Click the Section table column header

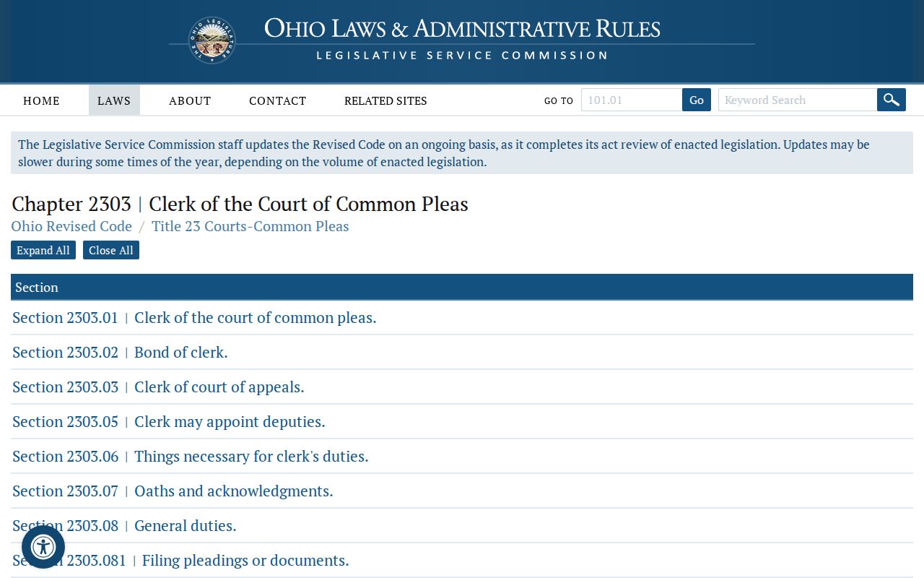[462, 287]
